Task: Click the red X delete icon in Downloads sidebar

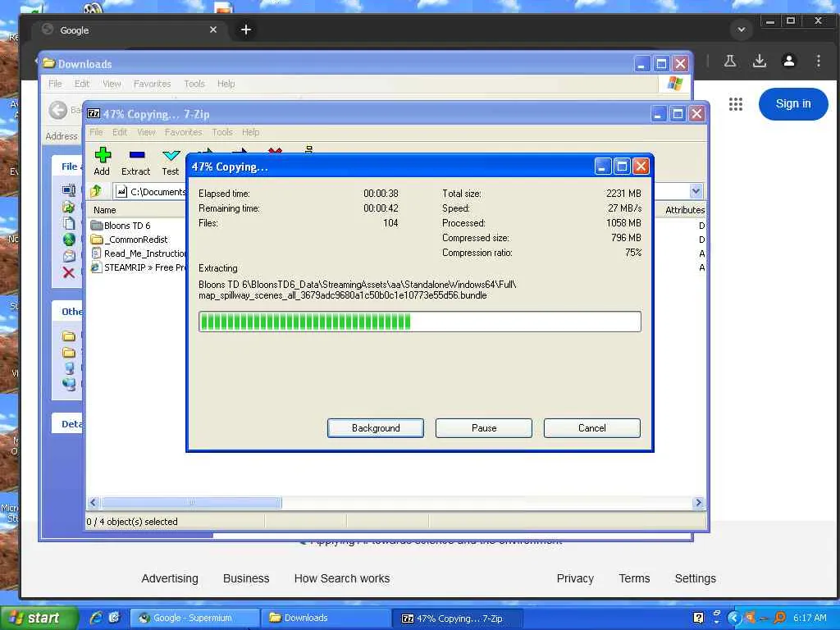Action: [x=69, y=272]
